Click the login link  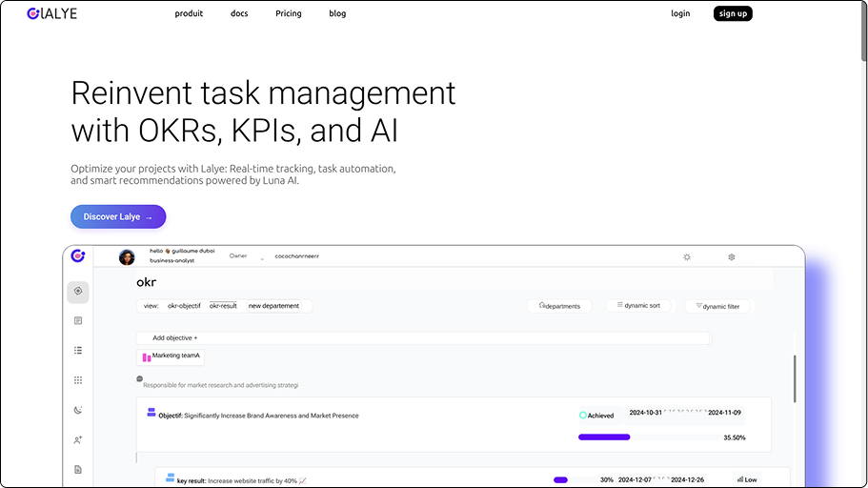[680, 13]
